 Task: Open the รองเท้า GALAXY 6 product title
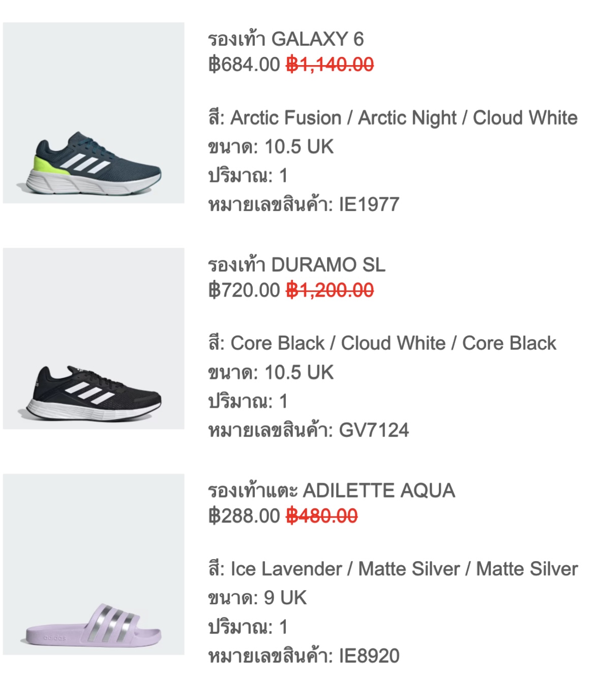(x=286, y=39)
